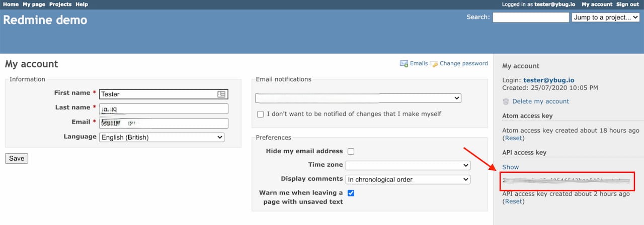Open Projects in top menu

point(60,4)
